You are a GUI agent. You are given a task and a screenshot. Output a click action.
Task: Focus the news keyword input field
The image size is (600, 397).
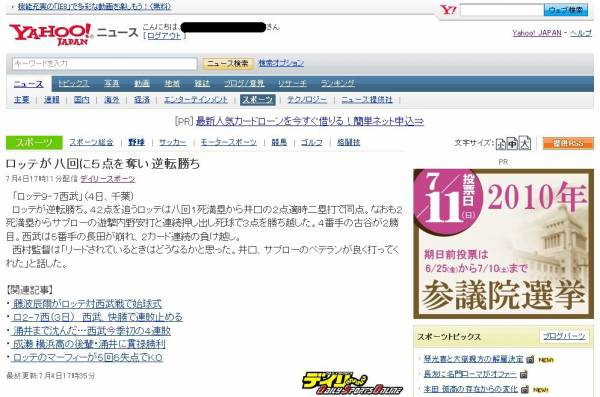click(104, 64)
